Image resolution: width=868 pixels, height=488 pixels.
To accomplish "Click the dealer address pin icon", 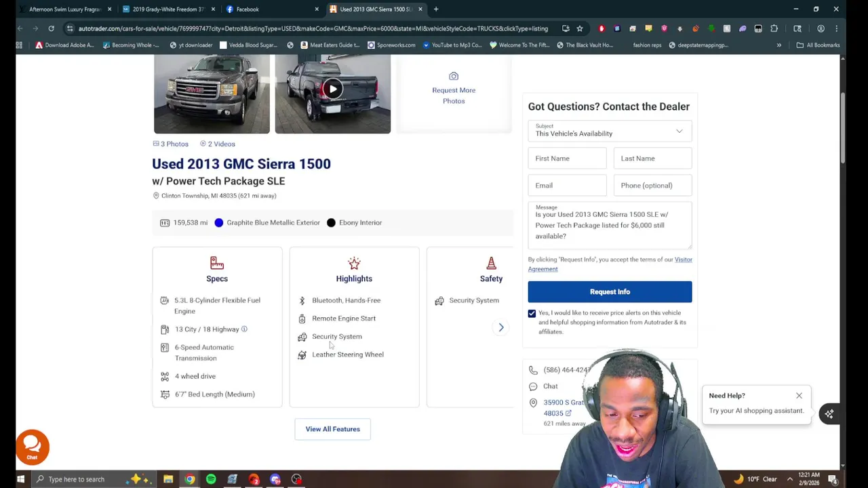I will point(533,403).
